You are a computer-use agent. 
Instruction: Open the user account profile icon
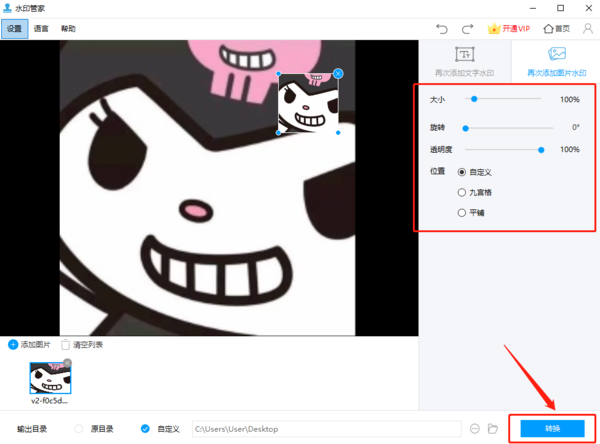click(588, 29)
